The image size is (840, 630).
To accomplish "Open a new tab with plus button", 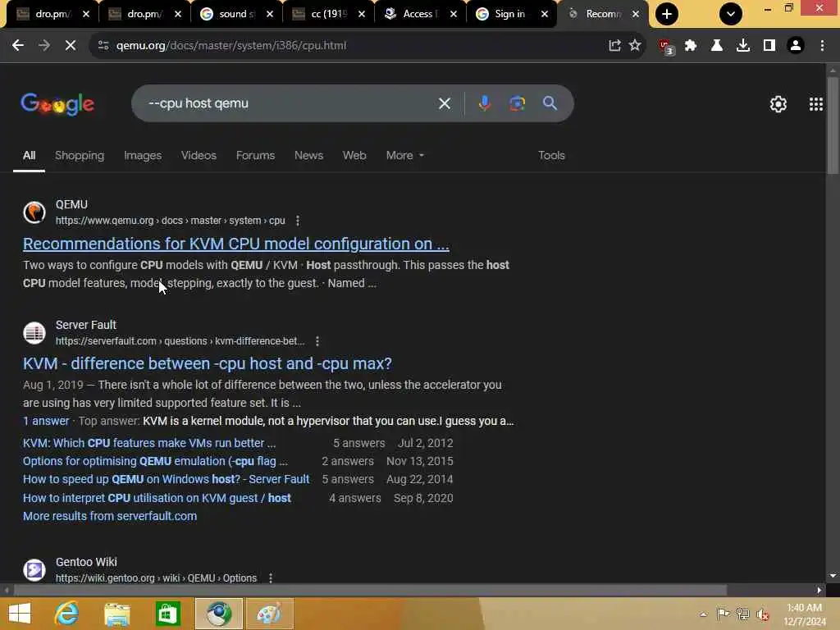I will (x=666, y=14).
